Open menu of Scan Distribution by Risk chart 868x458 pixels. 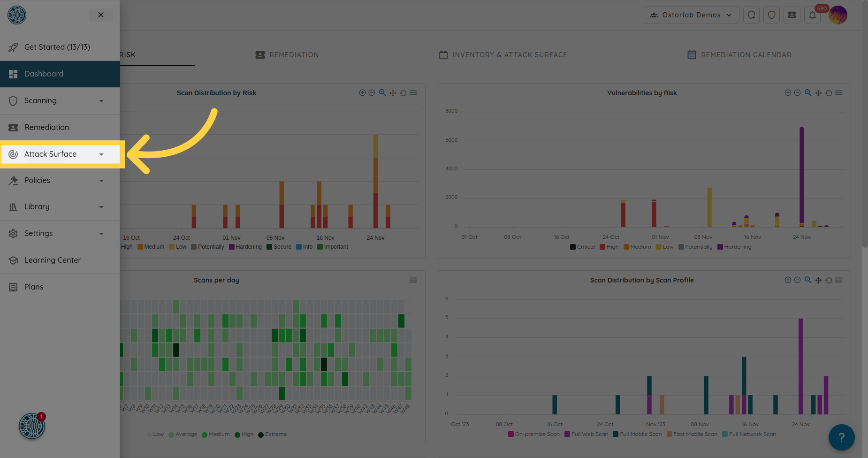click(413, 93)
